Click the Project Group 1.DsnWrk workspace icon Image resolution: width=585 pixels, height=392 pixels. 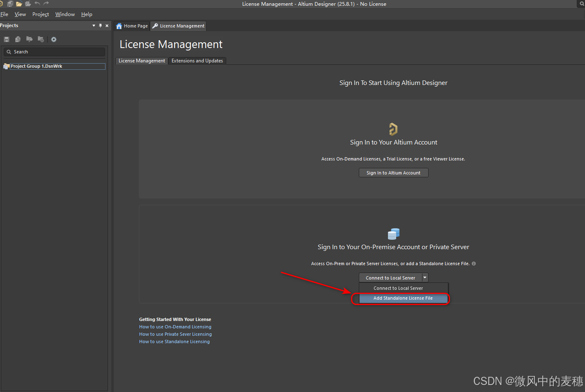point(6,66)
